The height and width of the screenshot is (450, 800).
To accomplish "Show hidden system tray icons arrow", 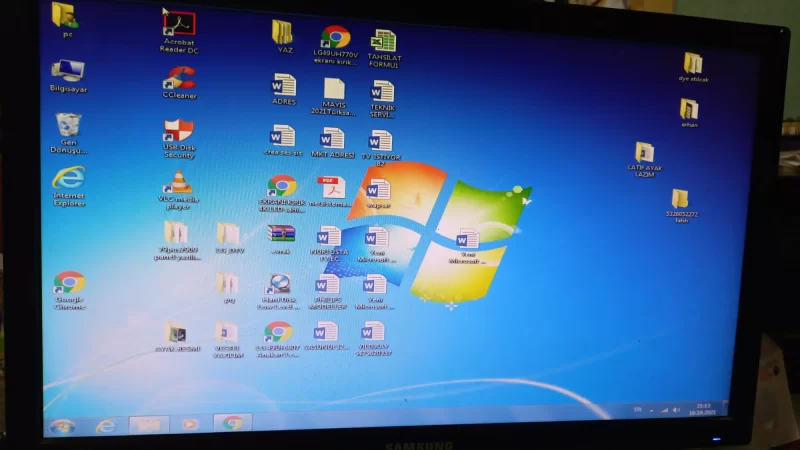I will [x=652, y=410].
